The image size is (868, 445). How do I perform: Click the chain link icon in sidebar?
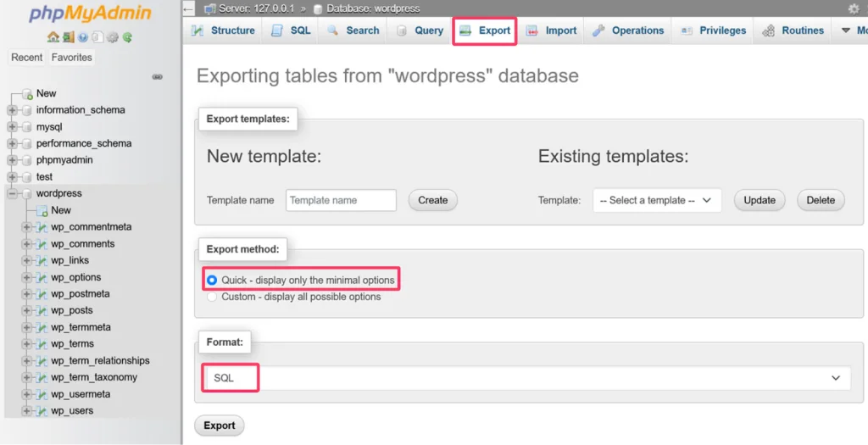[x=157, y=77]
